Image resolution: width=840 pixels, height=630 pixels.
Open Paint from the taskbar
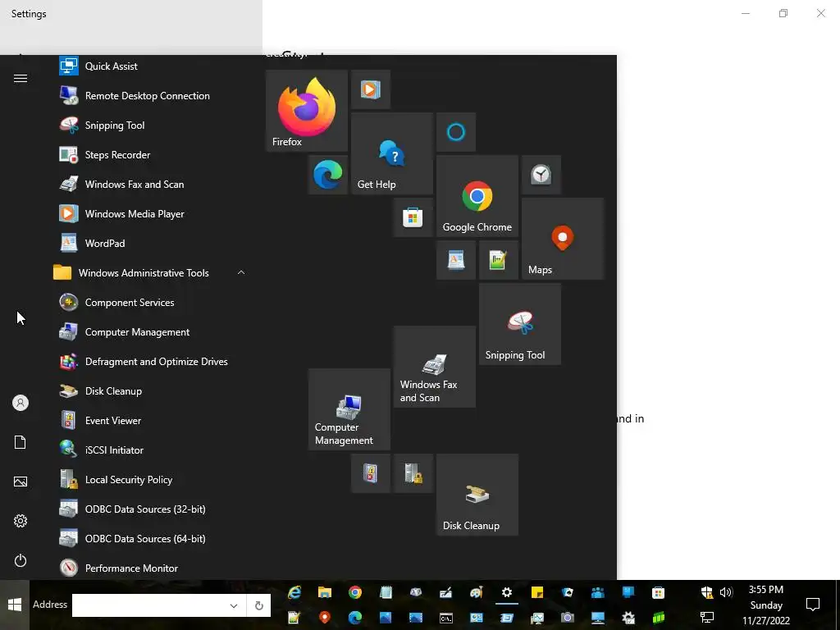(477, 592)
